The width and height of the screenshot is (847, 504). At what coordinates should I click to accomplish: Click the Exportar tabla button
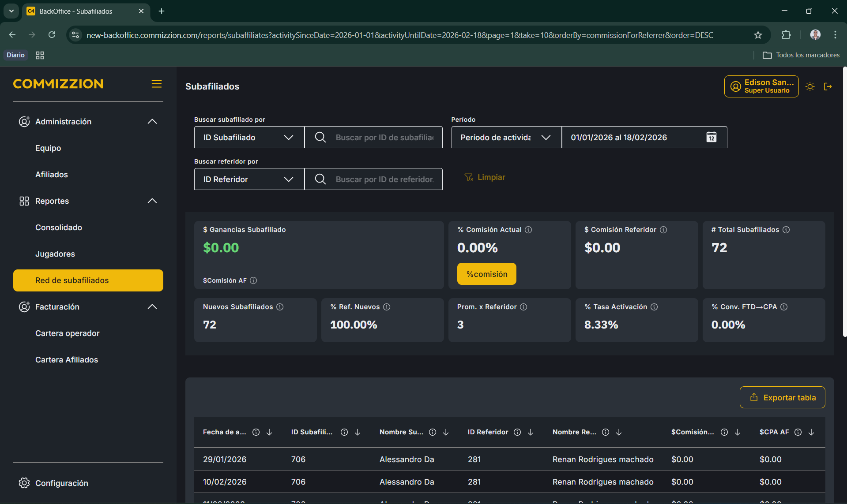click(x=782, y=397)
